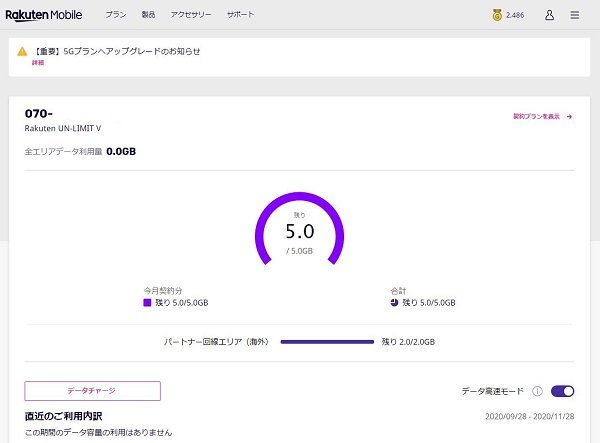The height and width of the screenshot is (443, 600).
Task: Click the パートナー回線エリア progress bar
Action: pos(326,341)
